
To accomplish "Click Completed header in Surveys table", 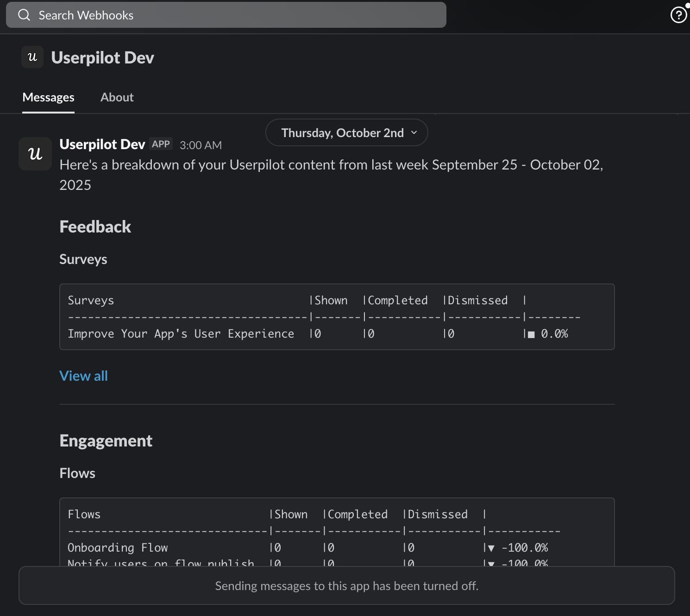I will (x=398, y=301).
